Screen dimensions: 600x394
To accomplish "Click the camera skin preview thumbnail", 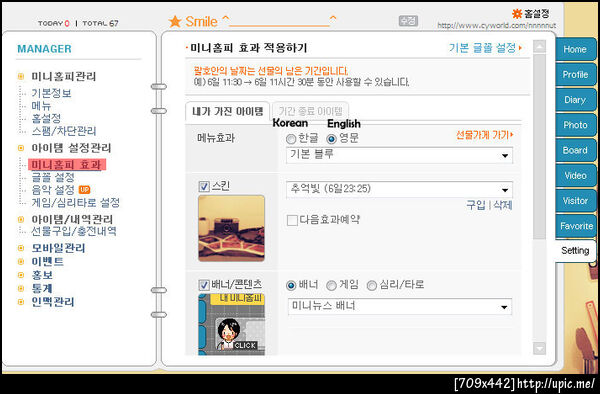I will point(232,228).
